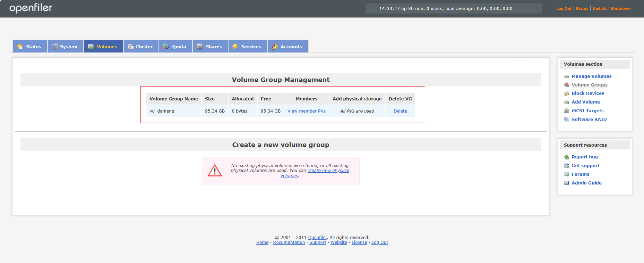
Task: Click the Volume Groups sidebar icon
Action: (x=566, y=85)
